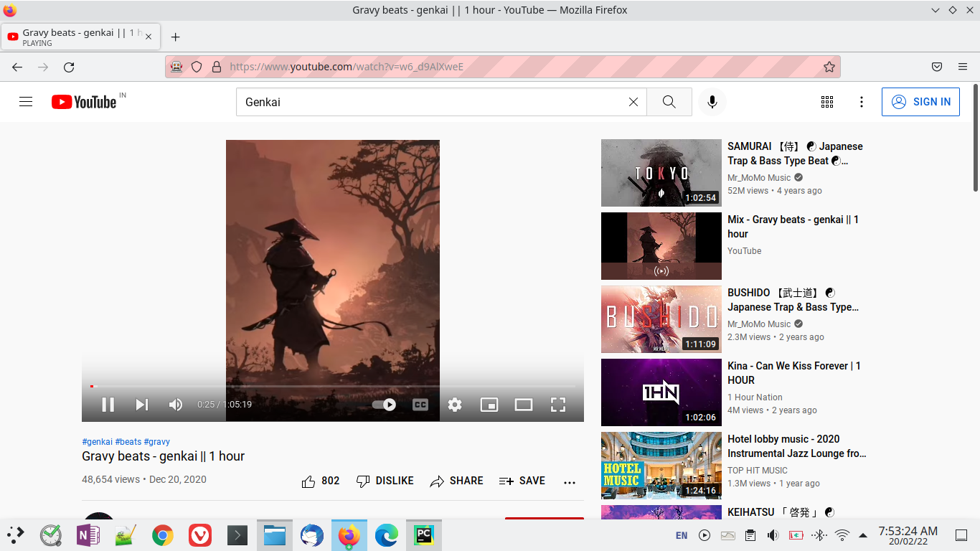Open YouTube settings three-dot menu
Image resolution: width=980 pixels, height=551 pixels.
point(862,102)
